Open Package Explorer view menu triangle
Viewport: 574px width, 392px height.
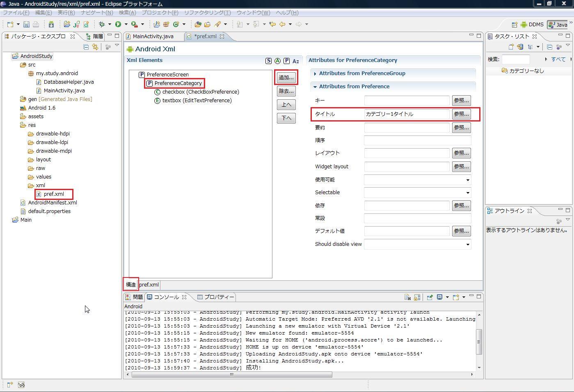pyautogui.click(x=117, y=46)
